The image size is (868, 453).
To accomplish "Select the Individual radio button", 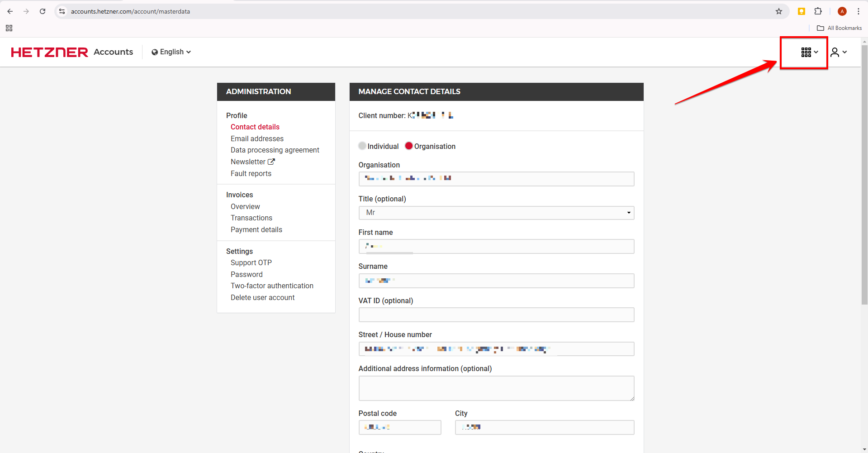I will pos(362,146).
